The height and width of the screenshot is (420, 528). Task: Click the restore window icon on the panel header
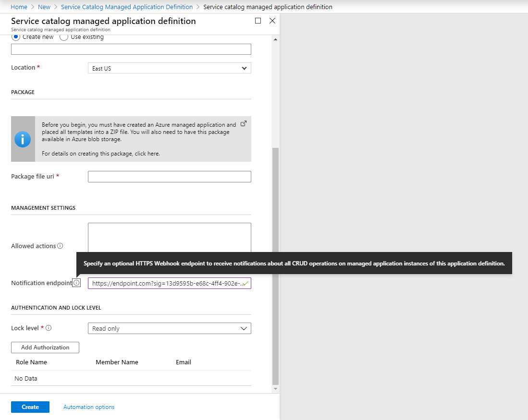(258, 21)
